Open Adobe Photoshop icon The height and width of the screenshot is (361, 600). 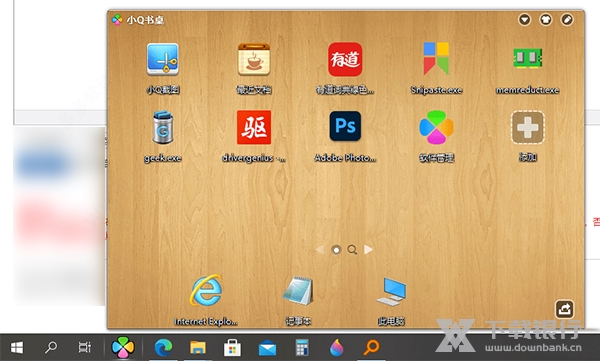(345, 126)
